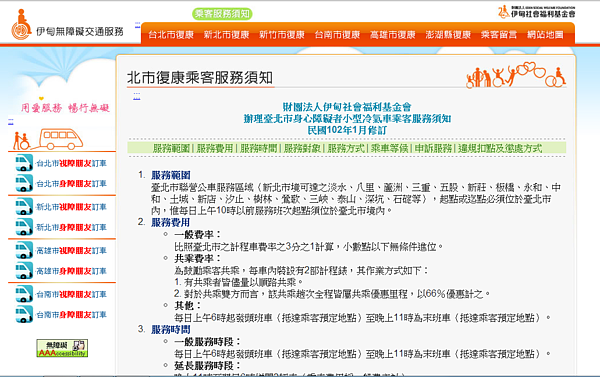Image resolution: width=600 pixels, height=377 pixels.
Task: Jump to 服務費用 anchor link
Action: [x=215, y=148]
